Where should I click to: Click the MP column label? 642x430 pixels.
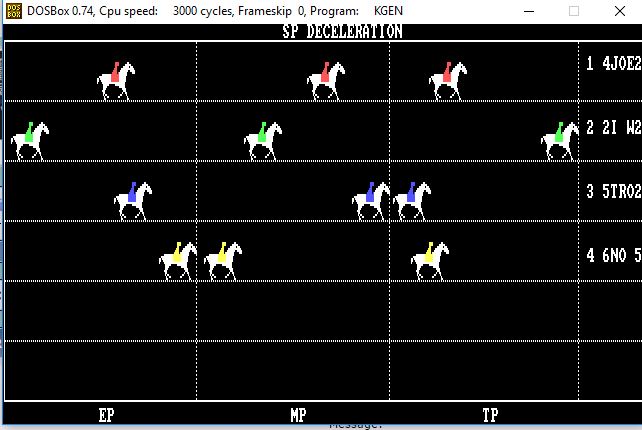pyautogui.click(x=298, y=415)
